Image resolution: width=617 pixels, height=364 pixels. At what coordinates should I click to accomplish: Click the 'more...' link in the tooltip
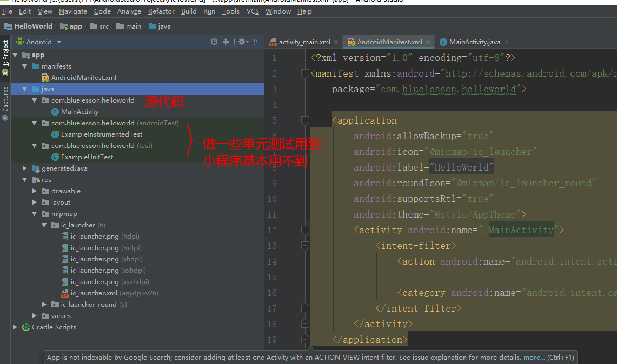point(534,358)
